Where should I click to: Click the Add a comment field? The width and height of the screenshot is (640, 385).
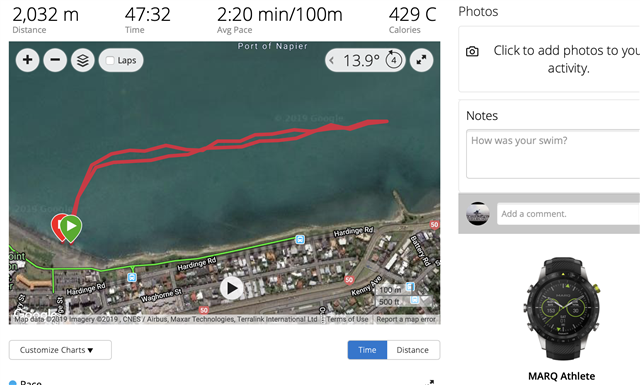click(x=568, y=214)
